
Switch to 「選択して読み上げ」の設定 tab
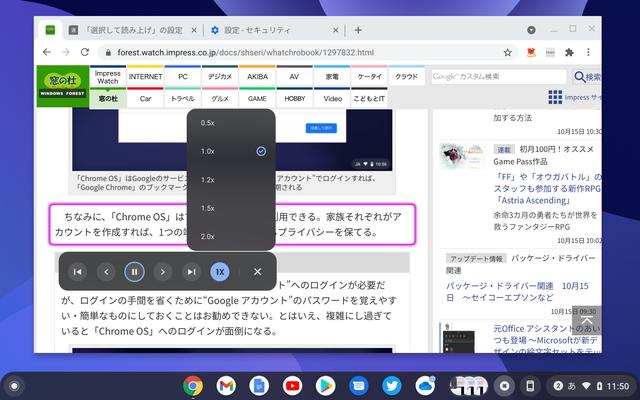133,30
